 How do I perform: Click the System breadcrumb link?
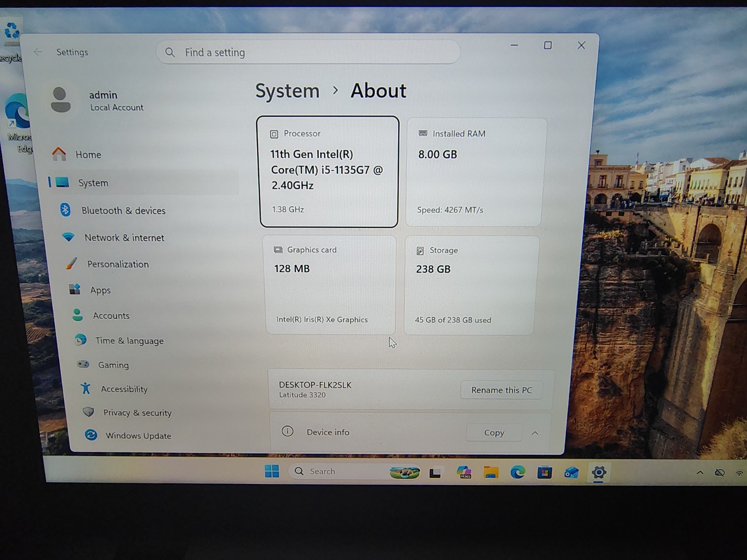click(x=288, y=91)
